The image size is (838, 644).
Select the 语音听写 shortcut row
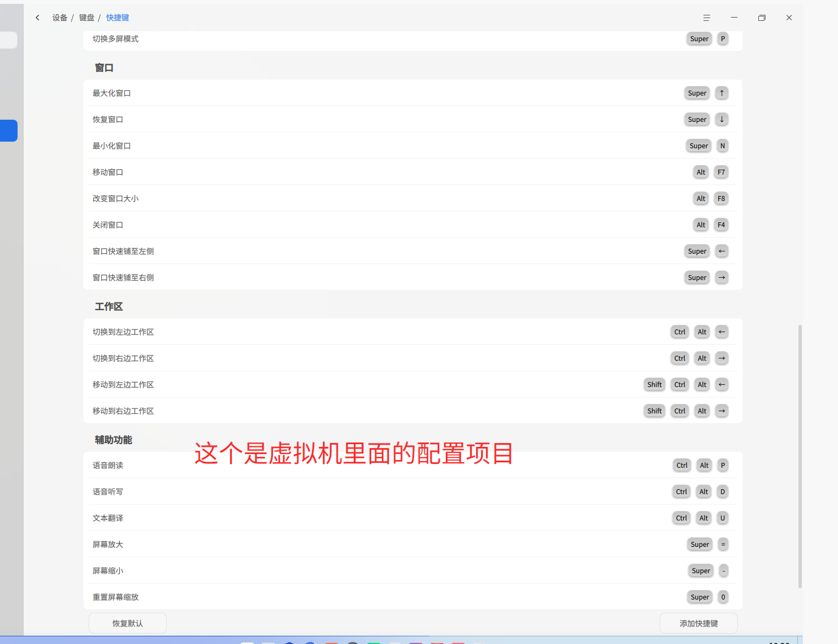(x=413, y=491)
